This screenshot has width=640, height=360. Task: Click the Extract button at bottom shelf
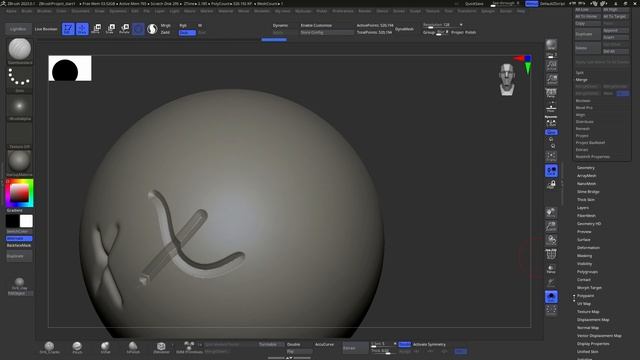355,348
